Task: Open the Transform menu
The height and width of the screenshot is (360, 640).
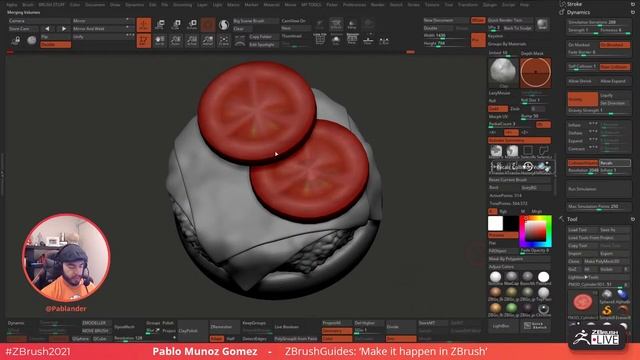Action: click(x=467, y=5)
